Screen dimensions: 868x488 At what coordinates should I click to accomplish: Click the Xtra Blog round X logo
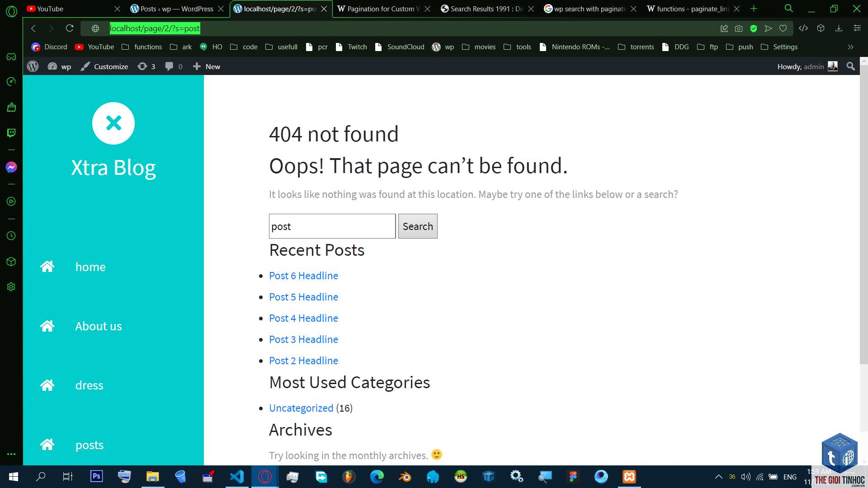(113, 123)
